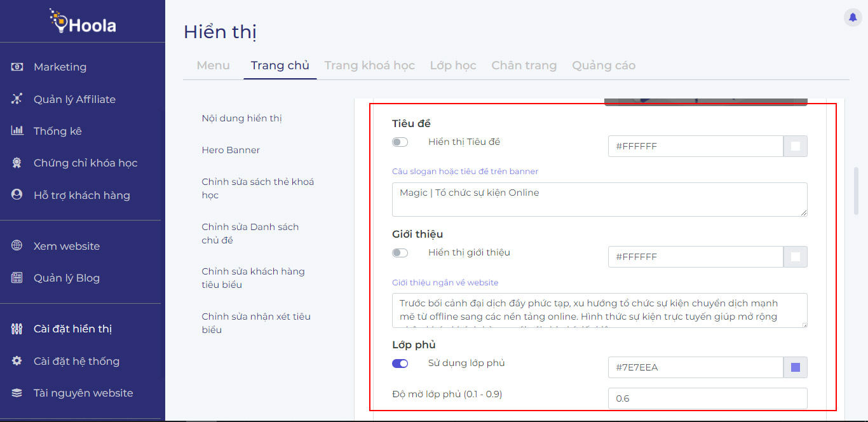Viewport: 868px width, 422px height.
Task: Click the Marketing icon in sidebar
Action: point(17,67)
